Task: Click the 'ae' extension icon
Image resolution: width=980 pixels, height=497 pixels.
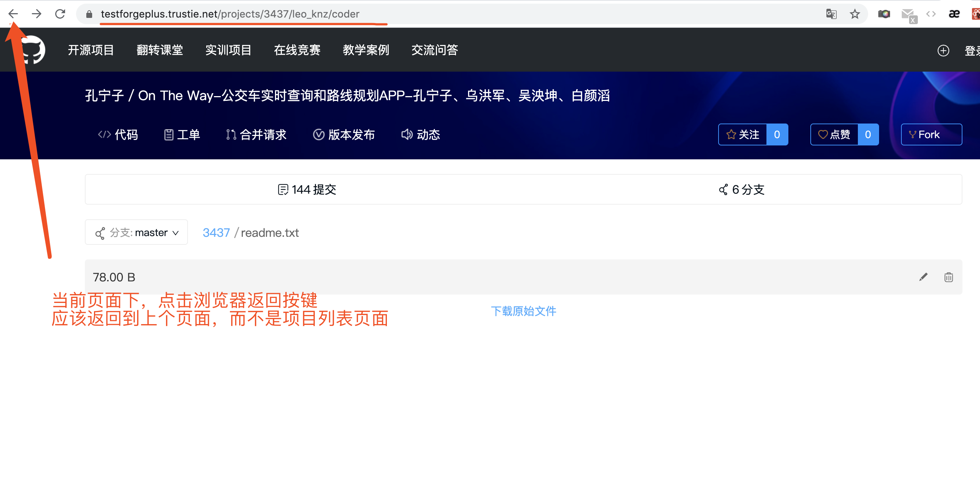Action: 954,14
